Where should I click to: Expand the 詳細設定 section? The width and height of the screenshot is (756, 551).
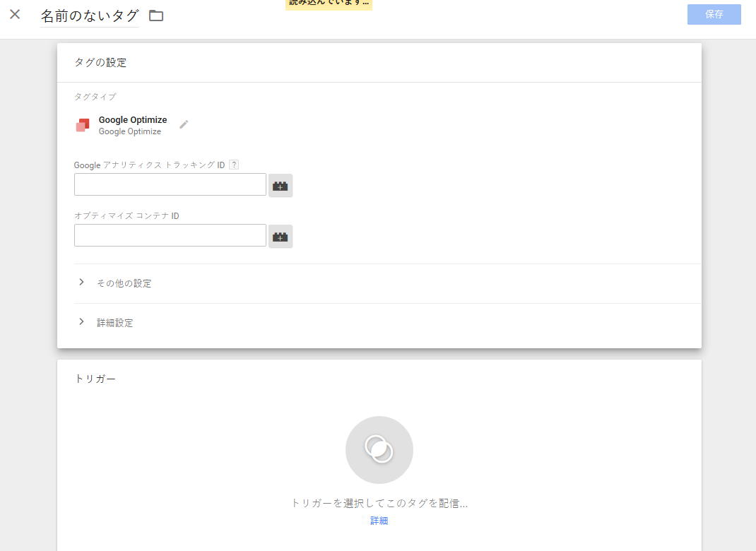coord(388,323)
